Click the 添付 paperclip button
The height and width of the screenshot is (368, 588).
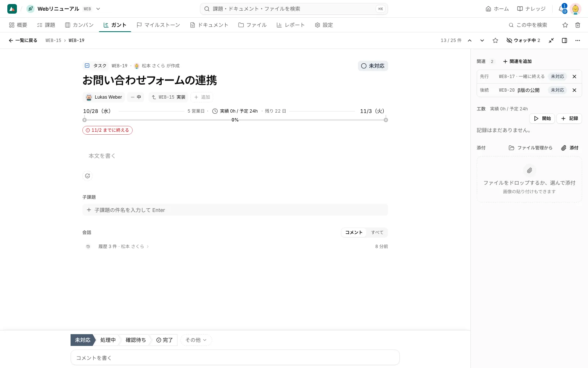(x=570, y=148)
